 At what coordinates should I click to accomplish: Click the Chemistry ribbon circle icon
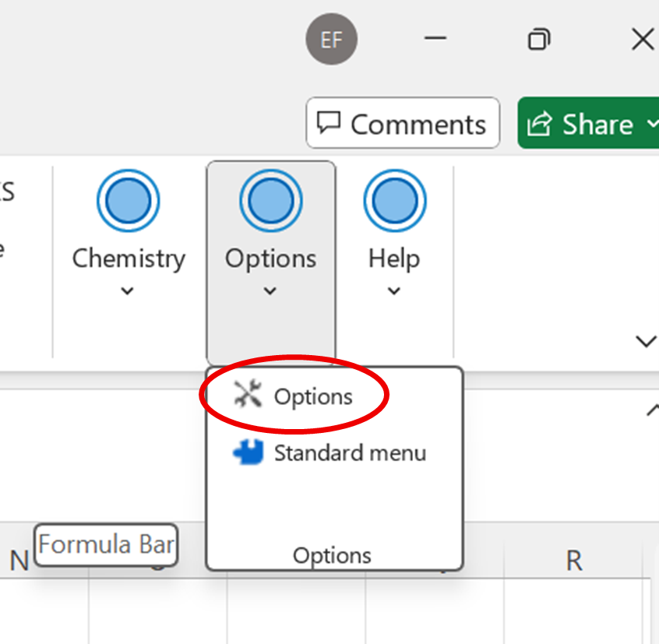pyautogui.click(x=129, y=201)
